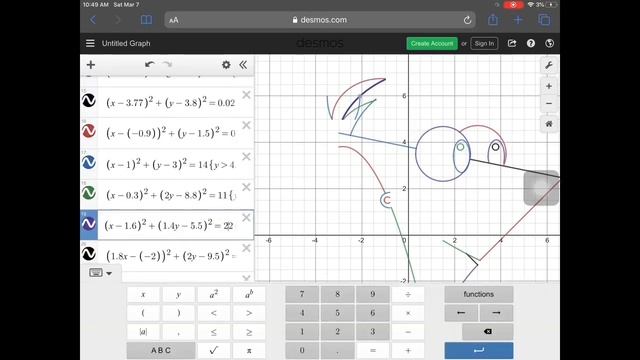Open language globe menu
Viewport: 640px width, 360px height.
[x=549, y=43]
